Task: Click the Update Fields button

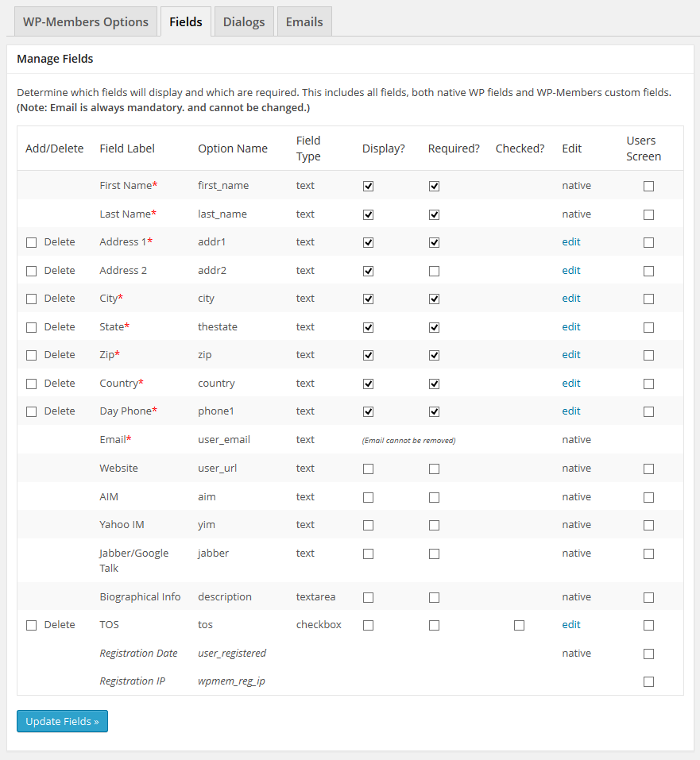Action: (x=62, y=721)
